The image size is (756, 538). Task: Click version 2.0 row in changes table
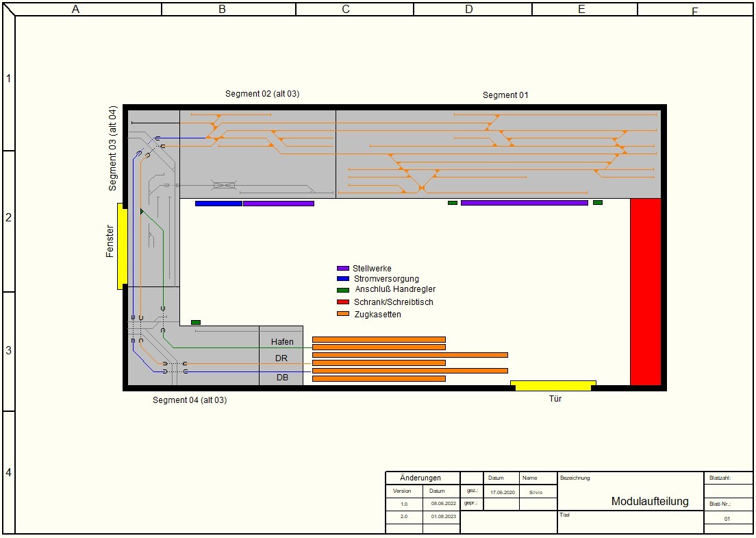click(x=404, y=516)
